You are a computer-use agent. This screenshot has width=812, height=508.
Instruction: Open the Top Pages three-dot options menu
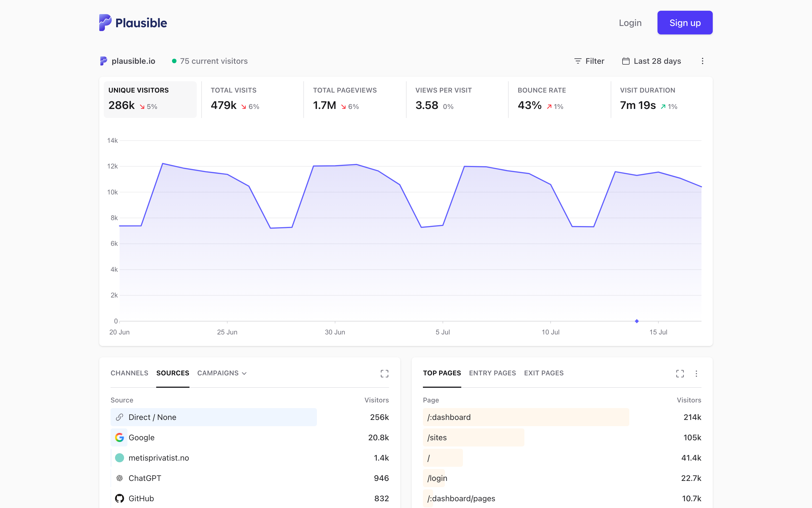tap(696, 374)
